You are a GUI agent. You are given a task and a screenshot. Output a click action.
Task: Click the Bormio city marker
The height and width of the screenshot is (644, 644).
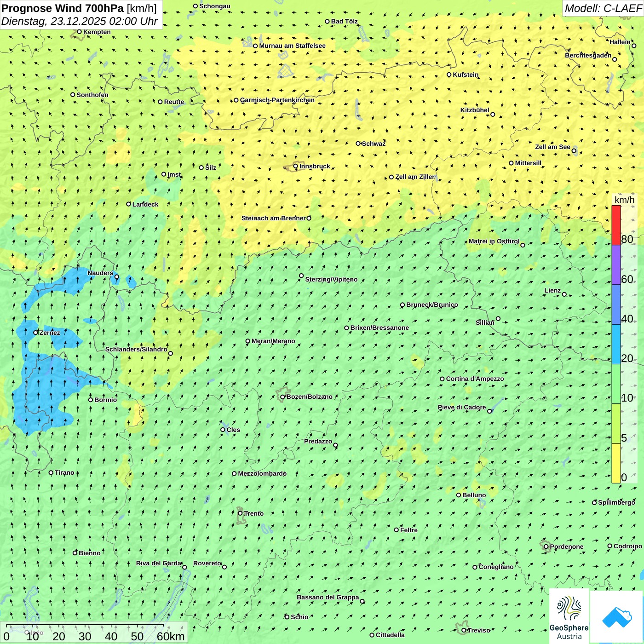pos(91,400)
